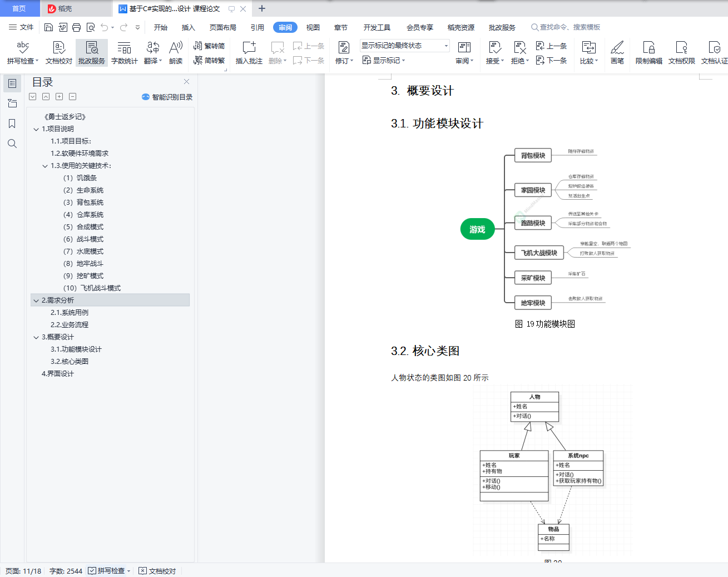
Task: Click the print icon in the quick-access bar
Action: tap(76, 27)
